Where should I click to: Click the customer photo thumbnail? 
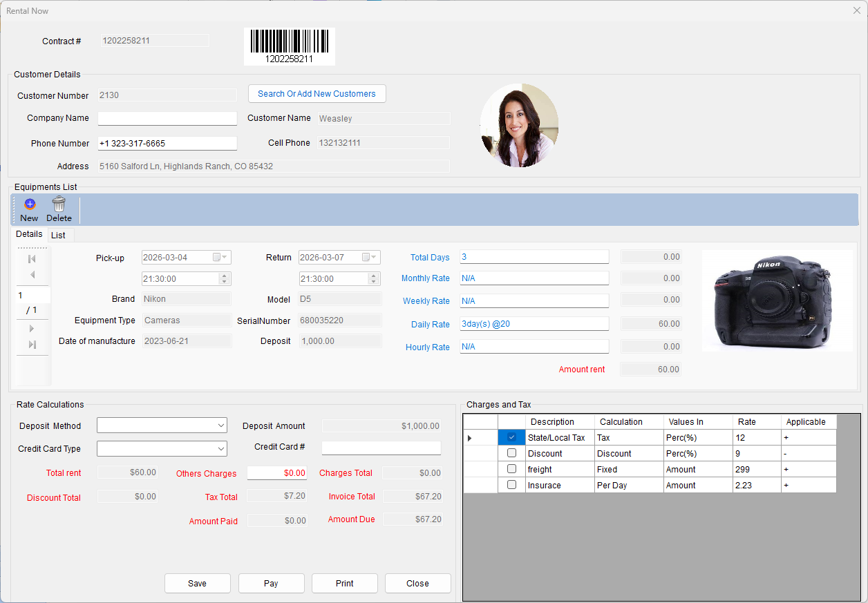click(519, 126)
